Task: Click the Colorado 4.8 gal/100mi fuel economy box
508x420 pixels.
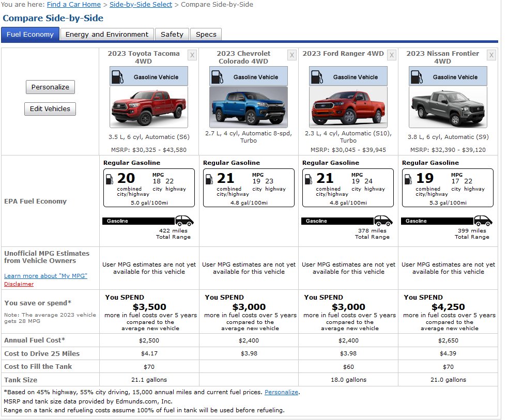Action: pos(249,188)
